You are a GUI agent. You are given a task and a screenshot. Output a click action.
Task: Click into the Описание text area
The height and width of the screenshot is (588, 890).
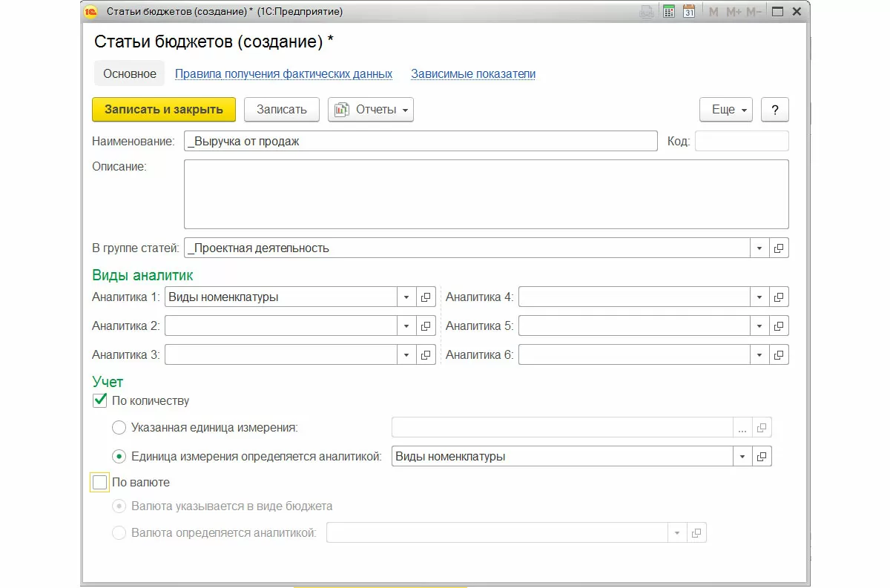[486, 194]
